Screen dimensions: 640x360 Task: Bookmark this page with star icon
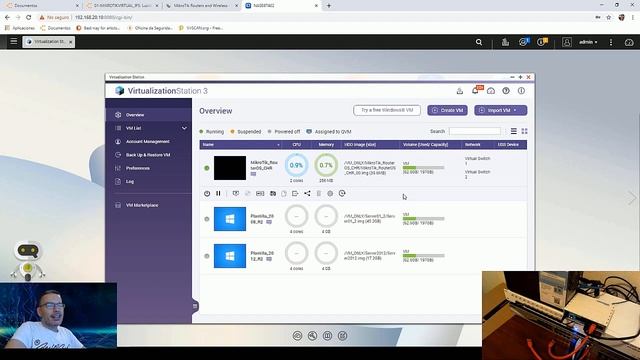(x=609, y=18)
